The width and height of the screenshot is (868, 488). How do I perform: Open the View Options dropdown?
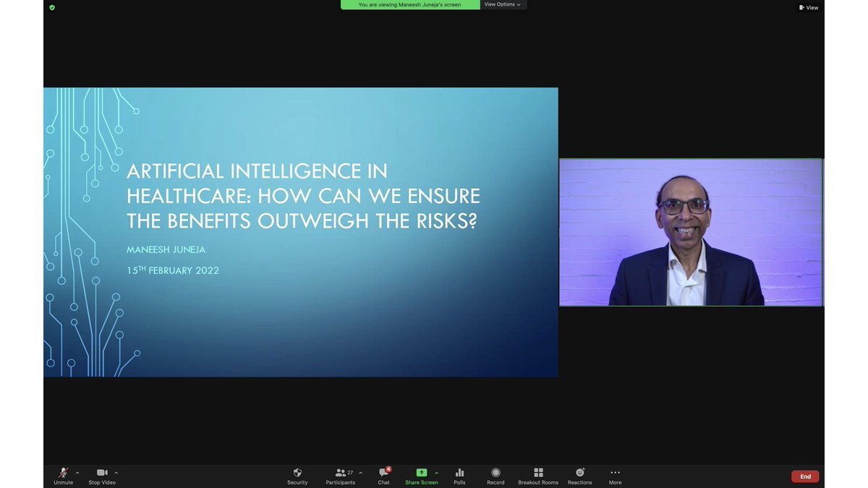503,4
